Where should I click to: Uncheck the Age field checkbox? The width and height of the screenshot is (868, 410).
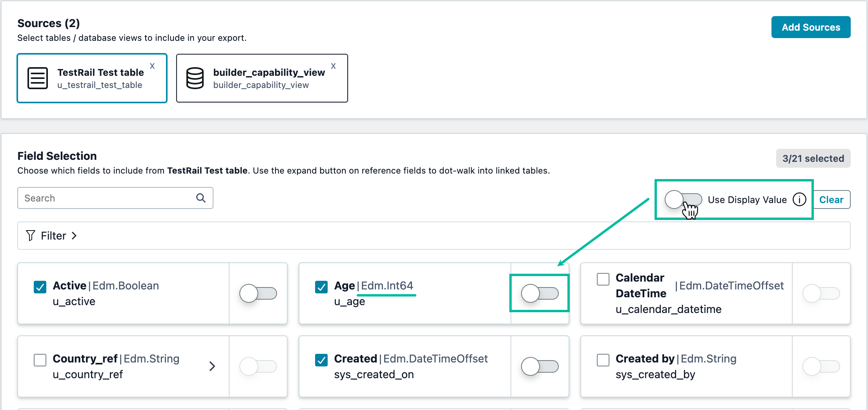(321, 287)
